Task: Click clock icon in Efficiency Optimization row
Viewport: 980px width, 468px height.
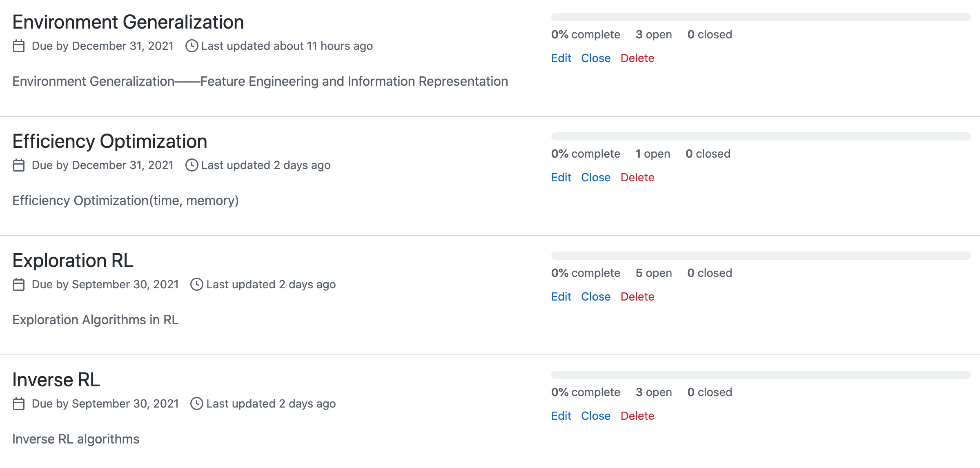Action: tap(192, 165)
